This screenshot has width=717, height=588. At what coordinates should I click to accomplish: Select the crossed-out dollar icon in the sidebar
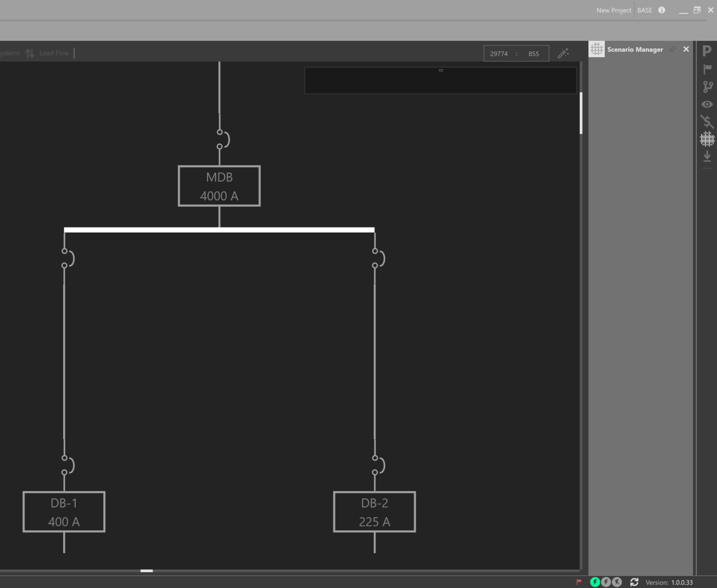(707, 121)
